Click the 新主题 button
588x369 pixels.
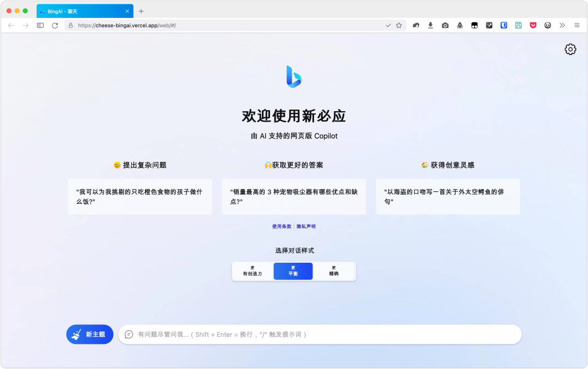click(90, 335)
